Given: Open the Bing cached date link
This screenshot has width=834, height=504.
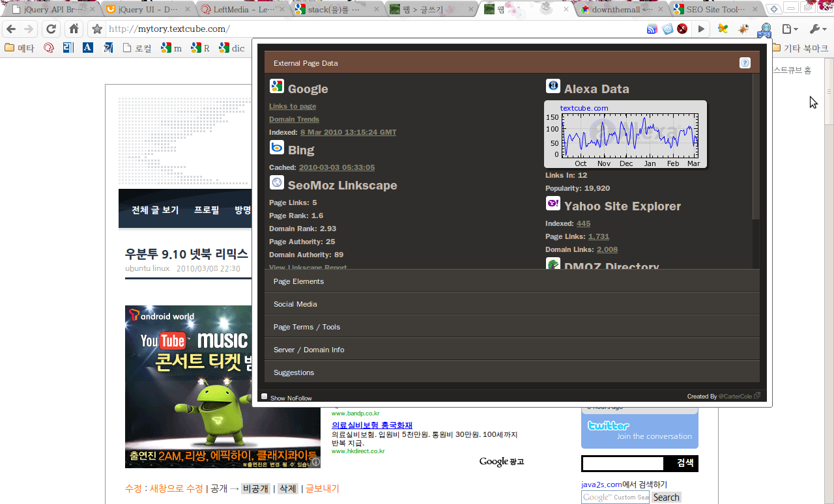Looking at the screenshot, I should click(x=337, y=167).
